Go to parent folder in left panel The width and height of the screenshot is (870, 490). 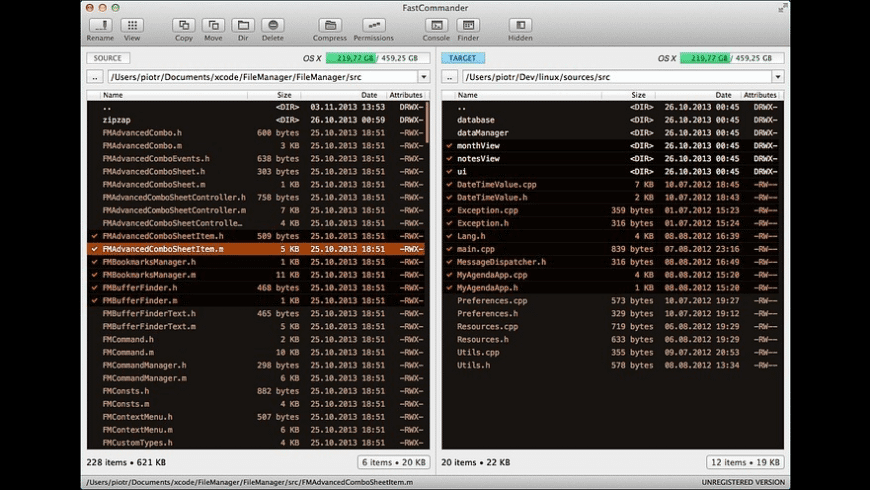point(94,77)
